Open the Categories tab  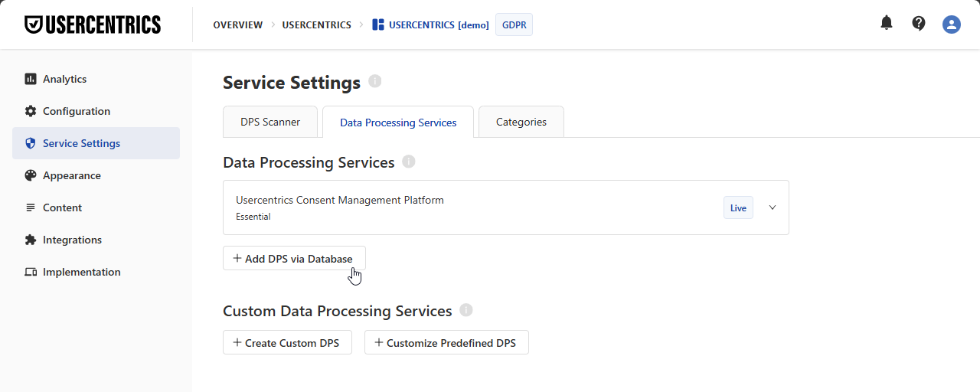tap(521, 122)
